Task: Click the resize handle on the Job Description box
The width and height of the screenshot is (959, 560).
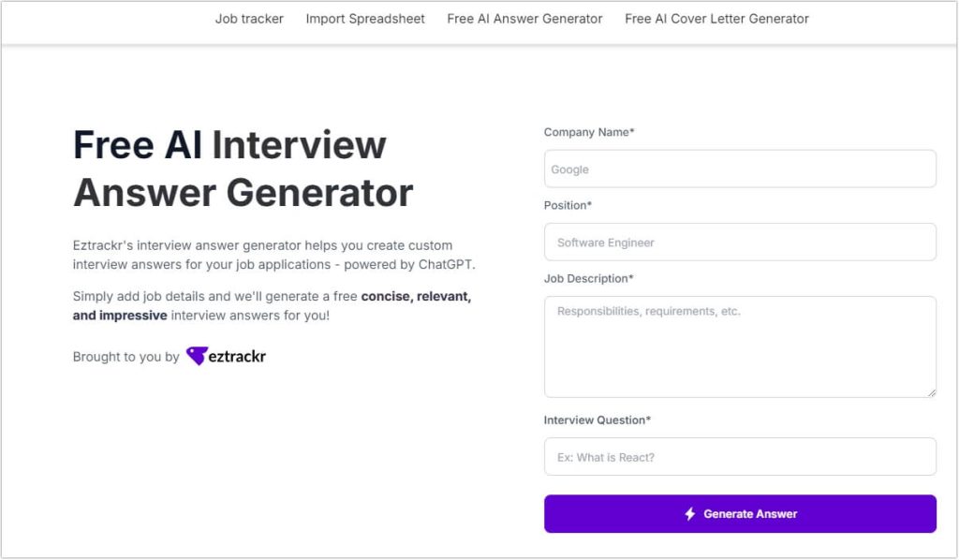Action: [932, 392]
